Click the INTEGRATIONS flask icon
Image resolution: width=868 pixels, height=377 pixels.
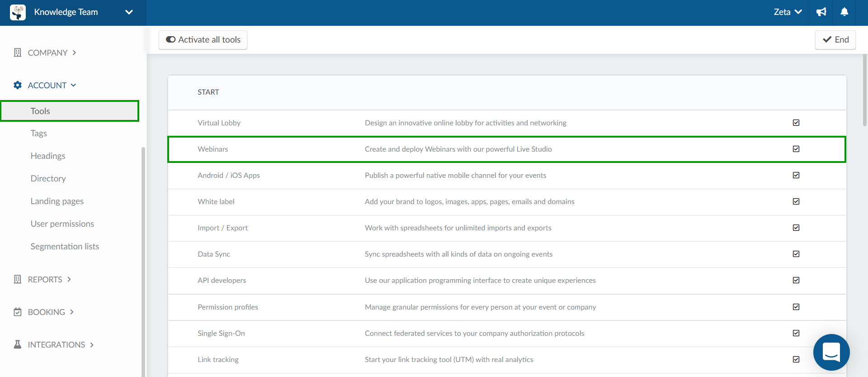click(x=18, y=344)
